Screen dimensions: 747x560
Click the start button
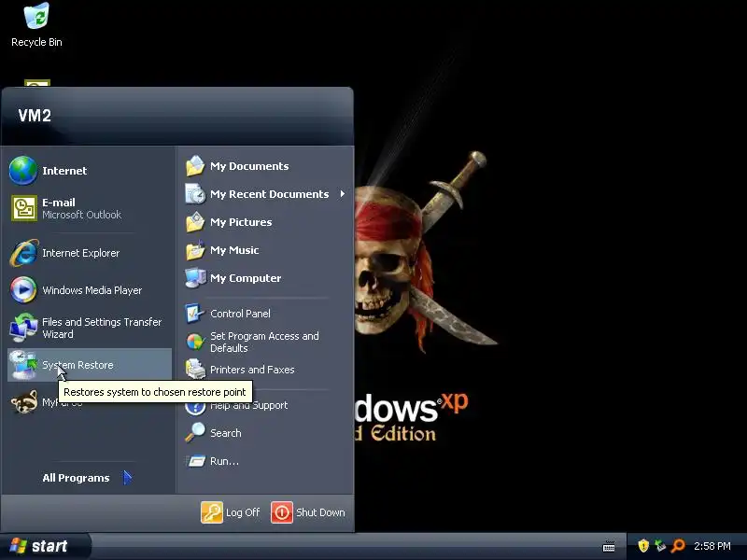pos(46,546)
